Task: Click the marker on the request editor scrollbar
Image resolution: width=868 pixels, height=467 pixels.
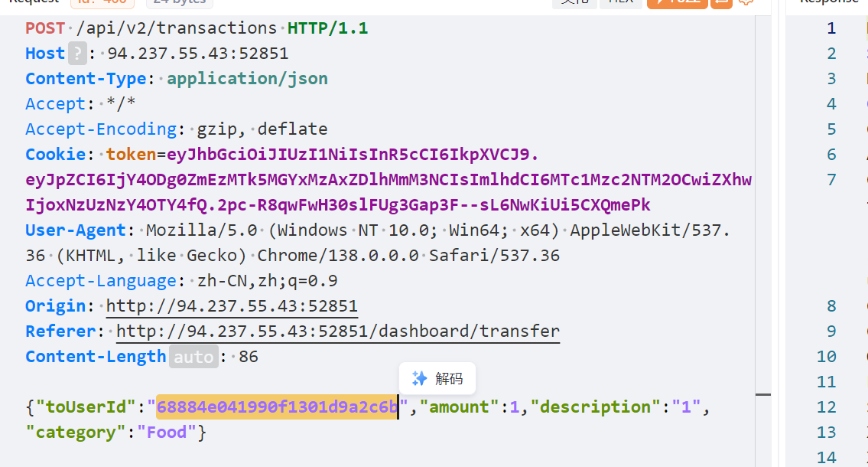Action: (x=763, y=395)
